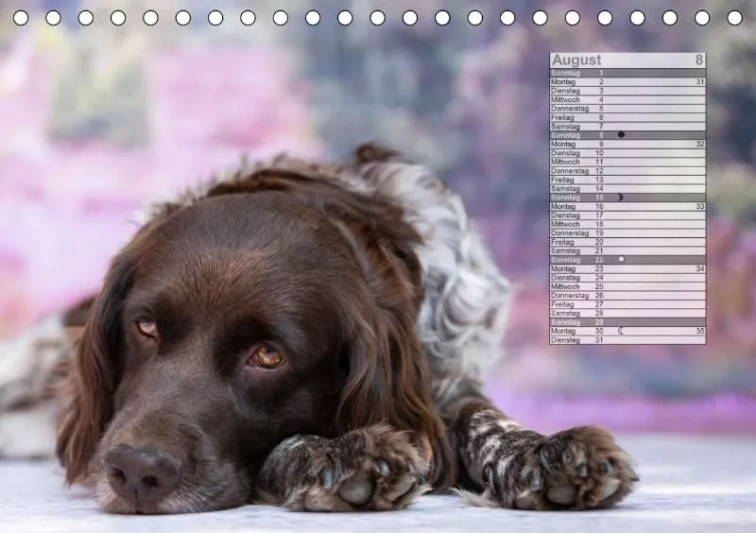This screenshot has width=756, height=533.
Task: Select week number 31
Action: click(700, 82)
